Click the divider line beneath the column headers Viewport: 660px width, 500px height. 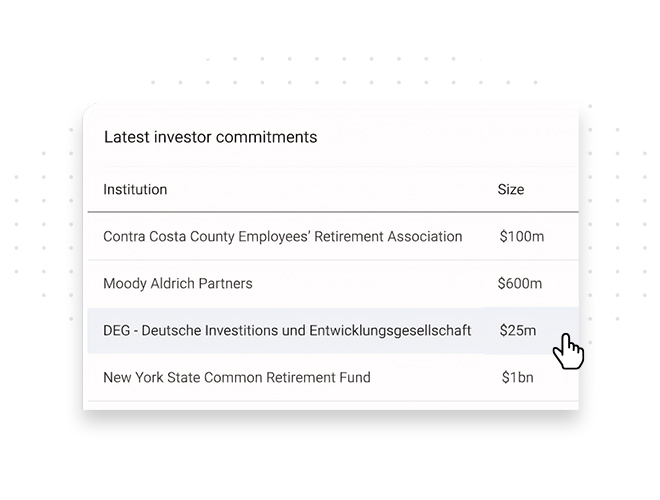(333, 212)
